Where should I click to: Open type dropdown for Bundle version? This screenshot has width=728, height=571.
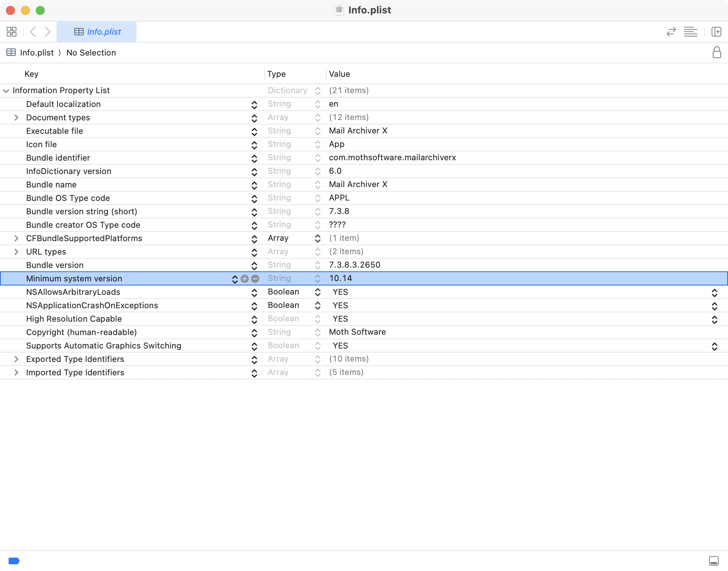[x=318, y=265]
